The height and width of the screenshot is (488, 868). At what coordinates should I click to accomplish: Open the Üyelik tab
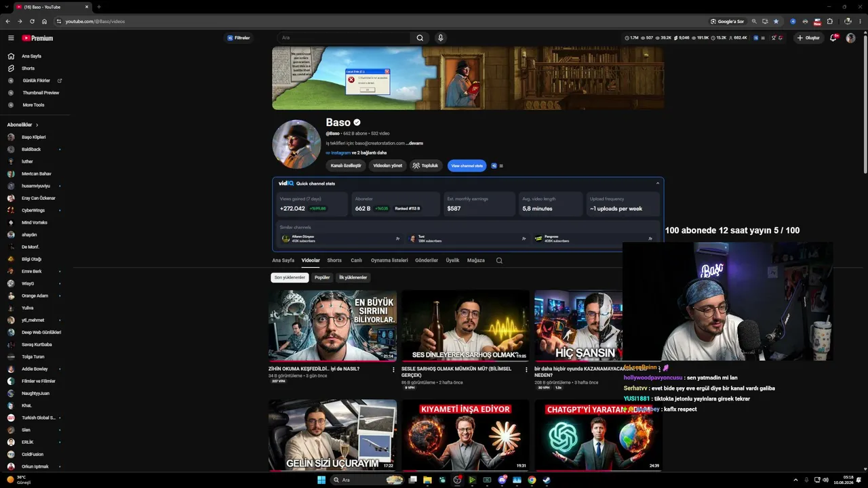[452, 260]
